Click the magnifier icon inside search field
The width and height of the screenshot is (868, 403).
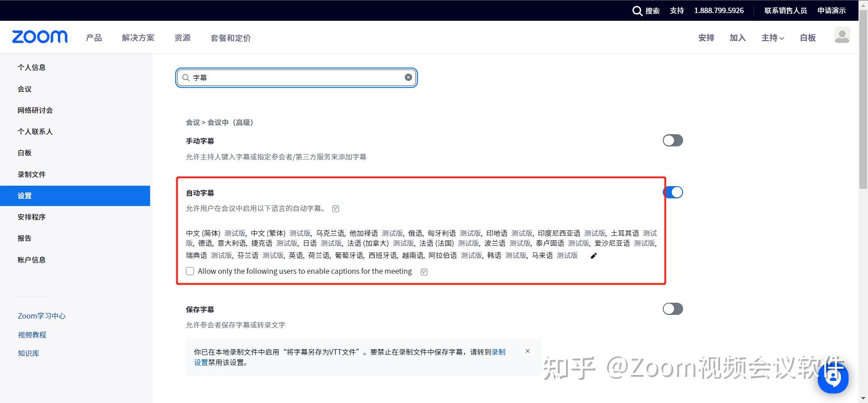[186, 78]
